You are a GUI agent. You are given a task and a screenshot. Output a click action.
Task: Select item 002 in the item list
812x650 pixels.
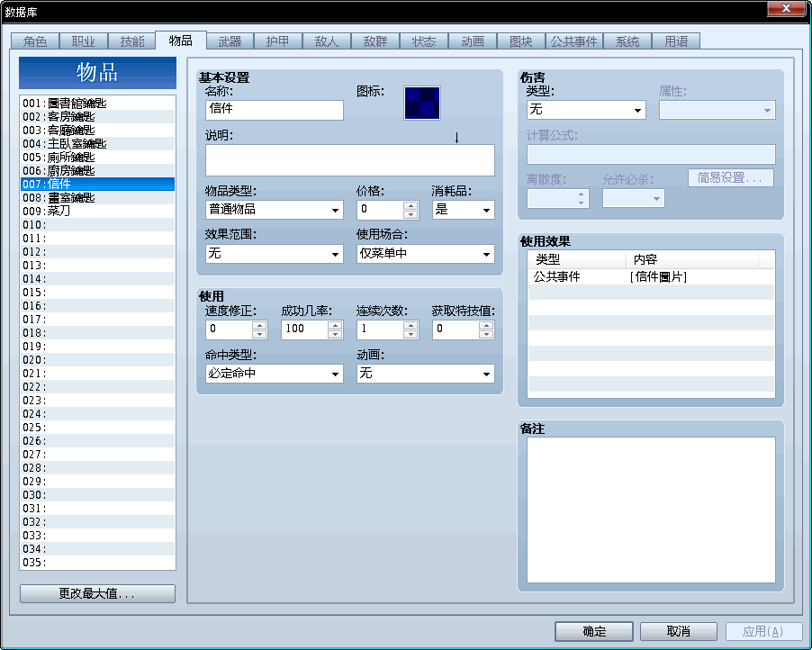pyautogui.click(x=97, y=116)
